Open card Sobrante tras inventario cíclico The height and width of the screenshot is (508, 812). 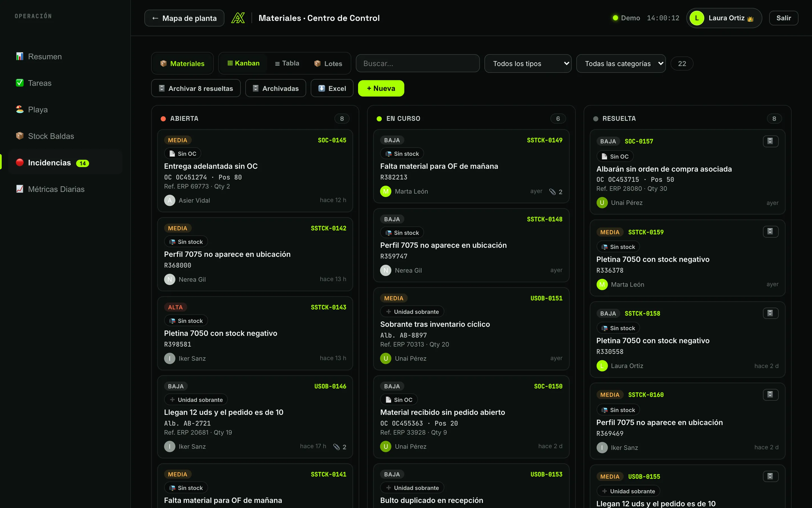tap(471, 329)
